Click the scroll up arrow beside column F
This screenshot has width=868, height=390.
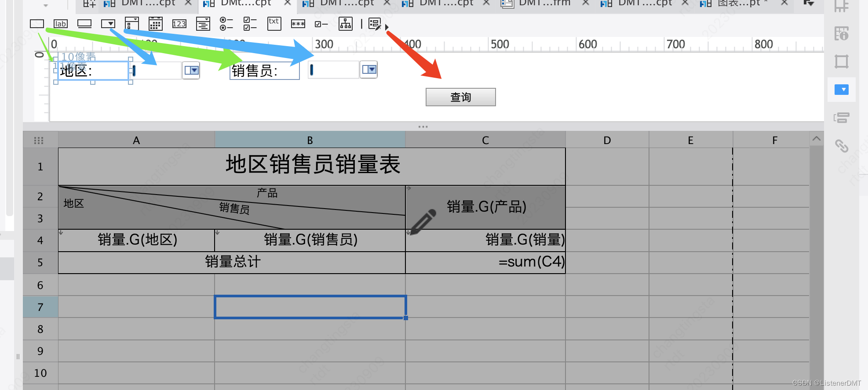pyautogui.click(x=817, y=139)
